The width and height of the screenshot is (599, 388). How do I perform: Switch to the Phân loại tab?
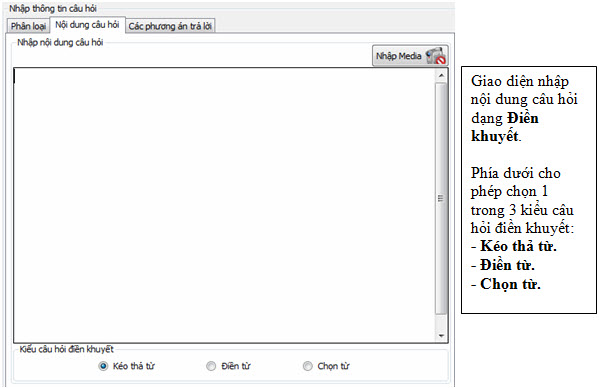pyautogui.click(x=28, y=26)
